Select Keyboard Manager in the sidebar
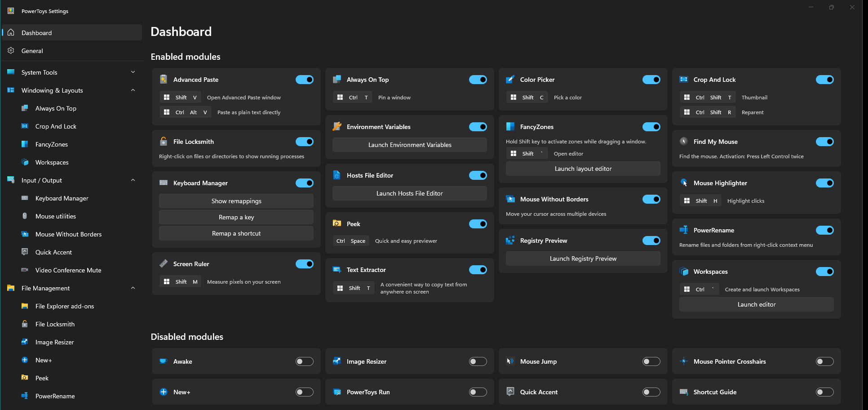The height and width of the screenshot is (410, 868). click(x=62, y=198)
